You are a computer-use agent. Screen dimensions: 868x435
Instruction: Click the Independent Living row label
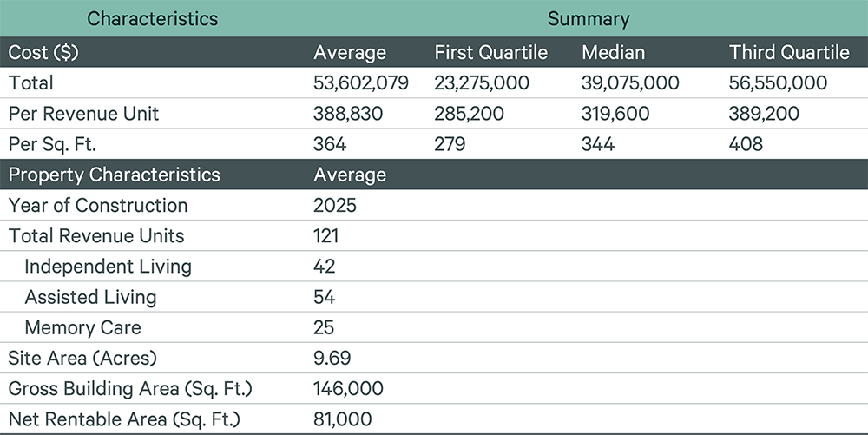[x=108, y=267]
